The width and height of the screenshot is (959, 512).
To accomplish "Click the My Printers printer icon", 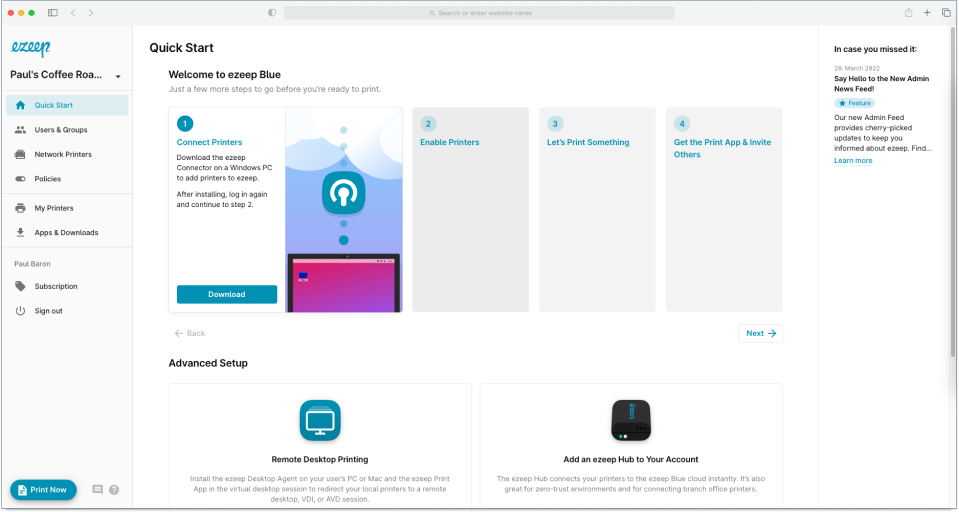I will [x=20, y=208].
